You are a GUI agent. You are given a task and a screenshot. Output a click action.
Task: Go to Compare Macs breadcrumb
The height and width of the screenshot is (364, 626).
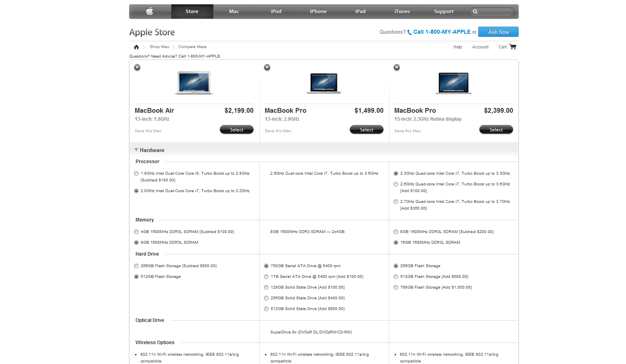[192, 47]
